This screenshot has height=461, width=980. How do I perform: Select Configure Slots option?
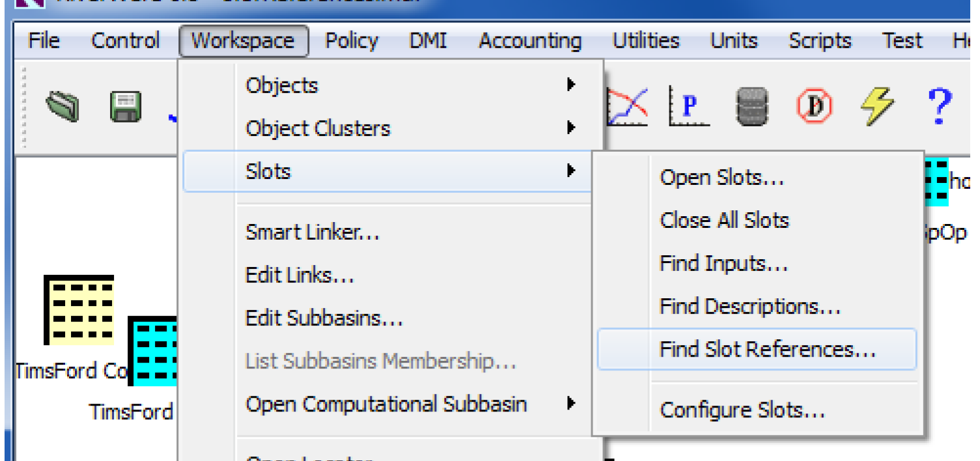click(742, 411)
